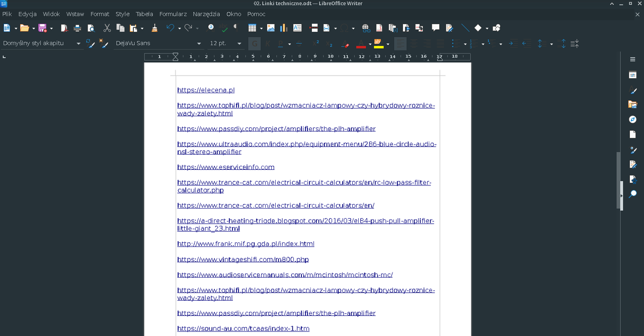
Task: Open the audioservicemanuals.com mcintosh link
Action: tap(285, 275)
